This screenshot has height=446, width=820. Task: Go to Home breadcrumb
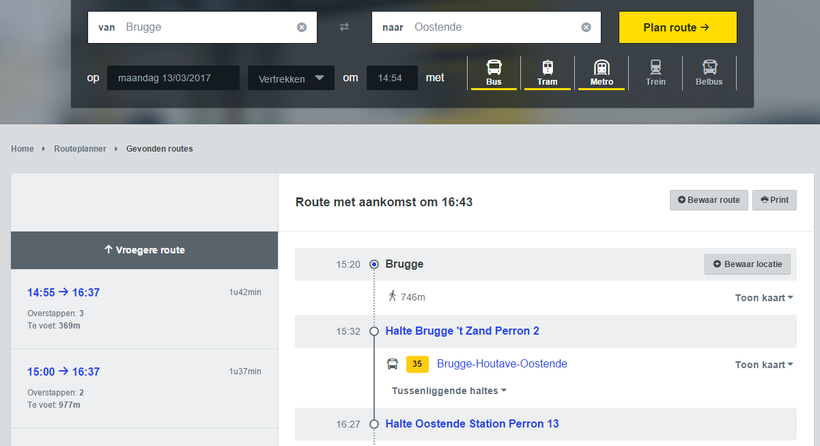[x=22, y=149]
